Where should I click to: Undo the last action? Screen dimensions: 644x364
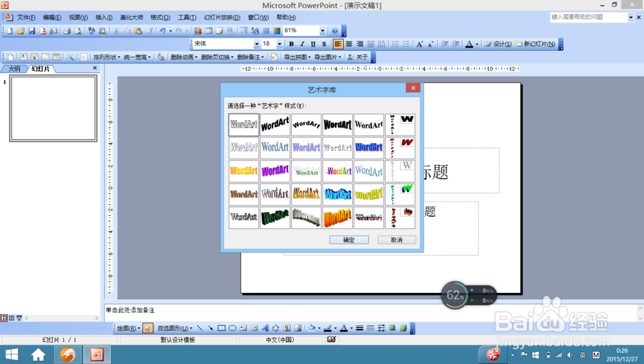tap(163, 31)
